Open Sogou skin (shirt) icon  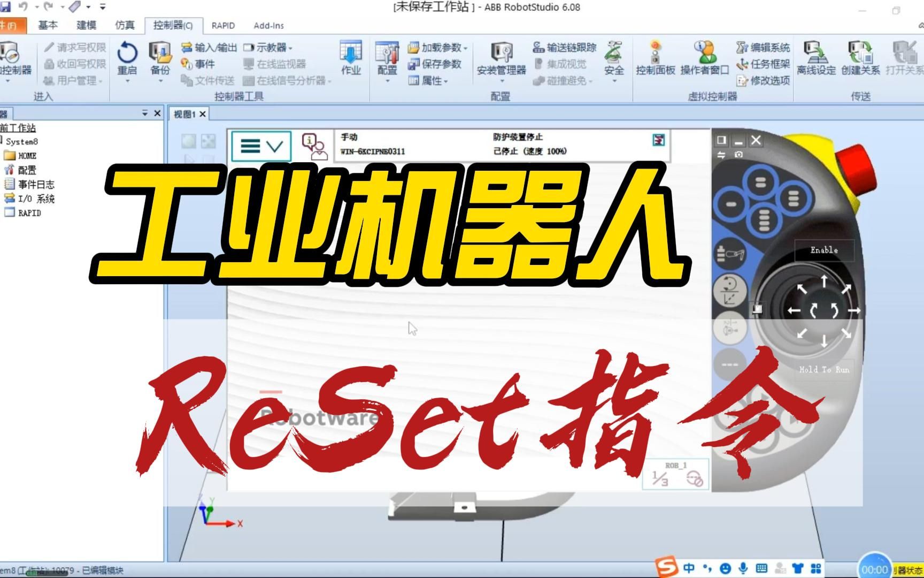[798, 568]
